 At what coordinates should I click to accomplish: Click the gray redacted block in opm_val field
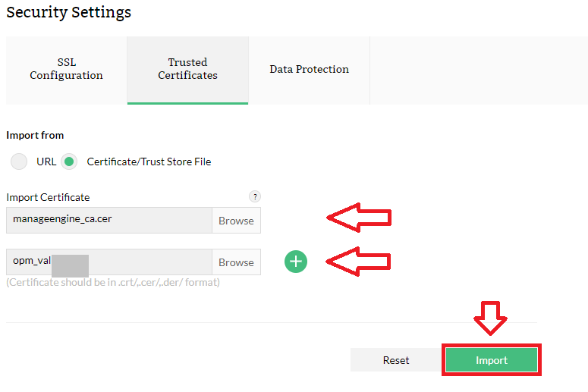coord(70,265)
